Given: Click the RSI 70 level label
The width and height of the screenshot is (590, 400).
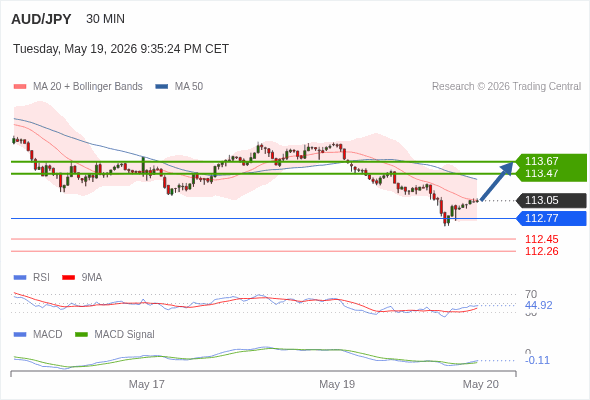Looking at the screenshot, I should (531, 294).
